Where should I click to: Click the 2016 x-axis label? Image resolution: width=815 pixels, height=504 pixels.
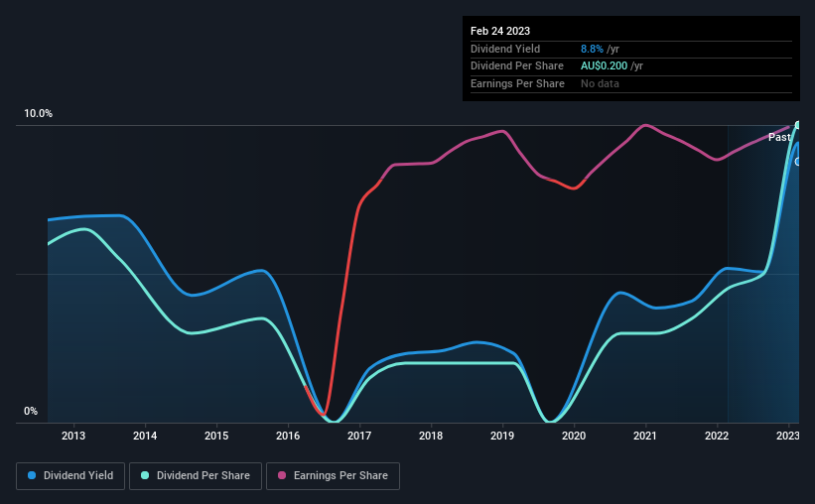pos(288,436)
